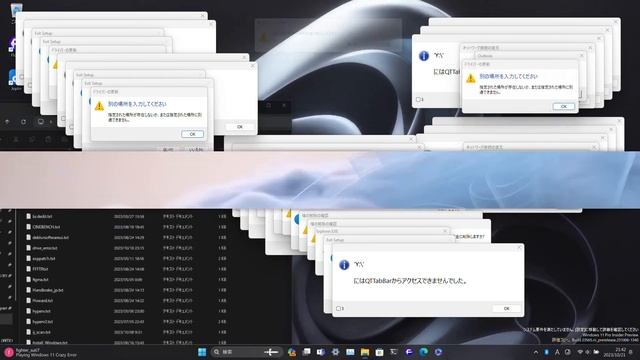Image resolution: width=640 pixels, height=360 pixels.
Task: Select the CINEBENCH.txt file name
Action: (x=46, y=227)
